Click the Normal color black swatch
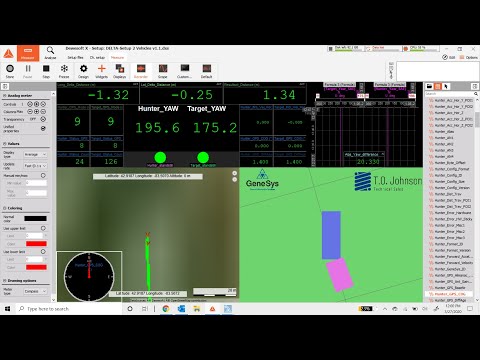The width and height of the screenshot is (480, 360). tap(35, 219)
